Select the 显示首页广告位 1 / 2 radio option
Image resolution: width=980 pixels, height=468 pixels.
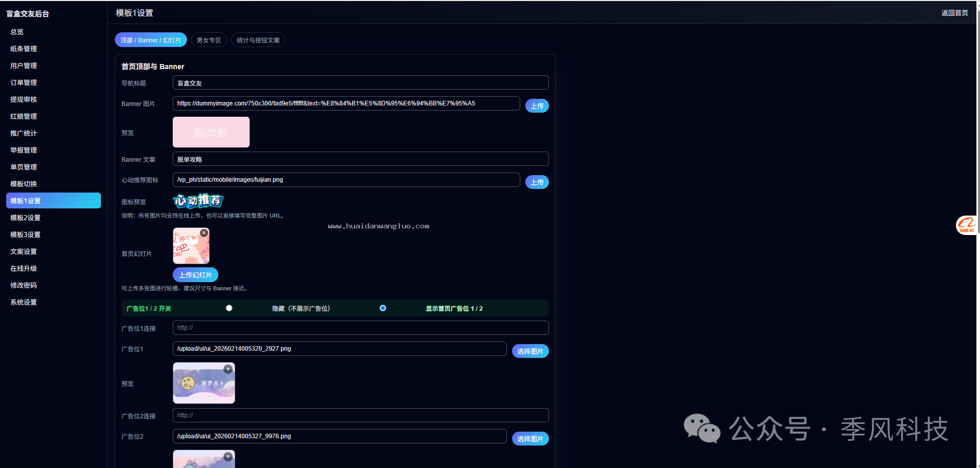pos(383,308)
